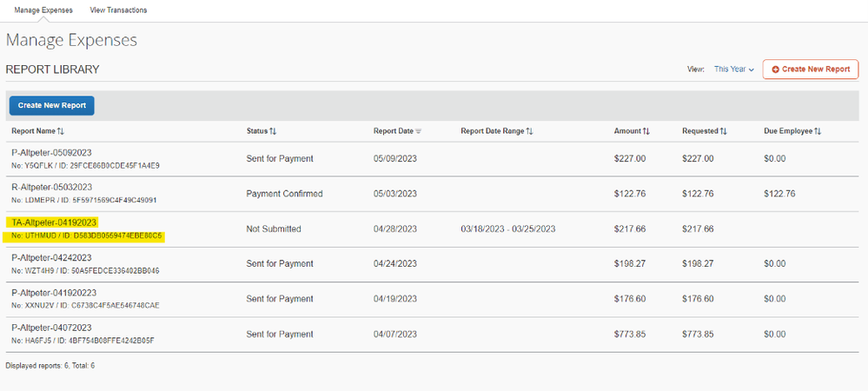Click report date 04/07/2023

tap(395, 335)
